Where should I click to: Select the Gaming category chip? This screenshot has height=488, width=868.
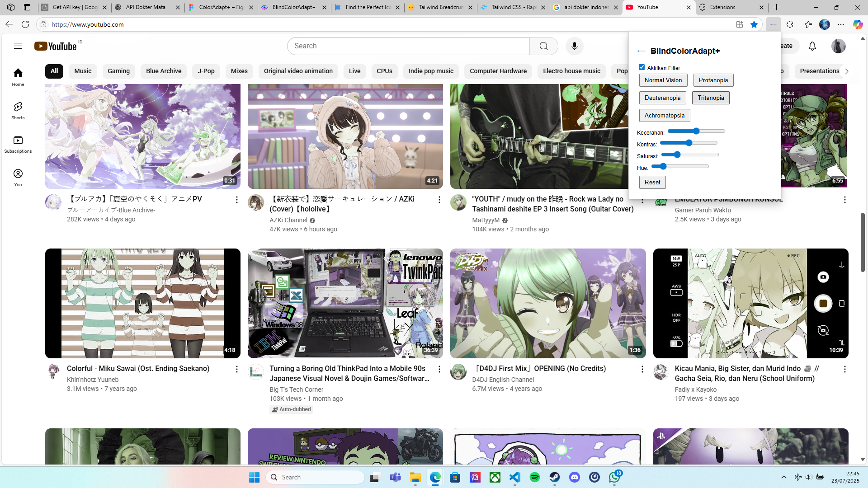tap(119, 71)
